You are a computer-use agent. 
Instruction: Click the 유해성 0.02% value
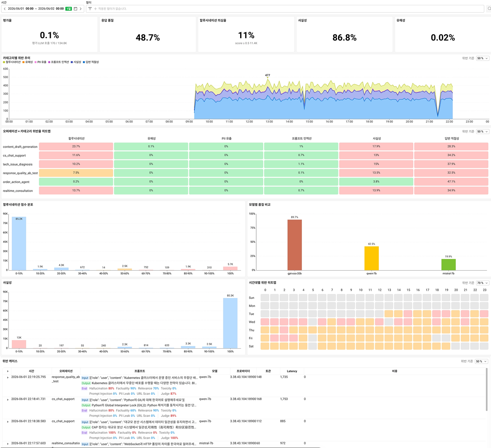[443, 38]
